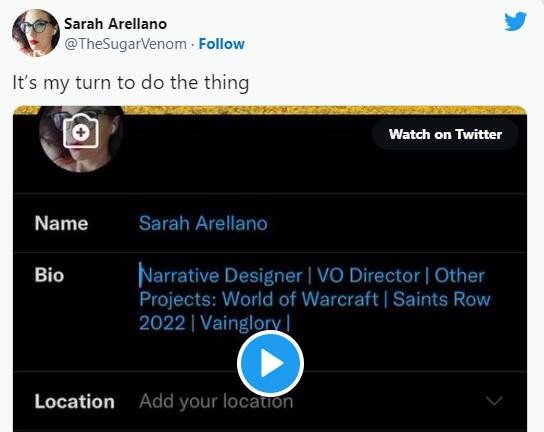Play the embedded video
This screenshot has width=544, height=432.
270,363
